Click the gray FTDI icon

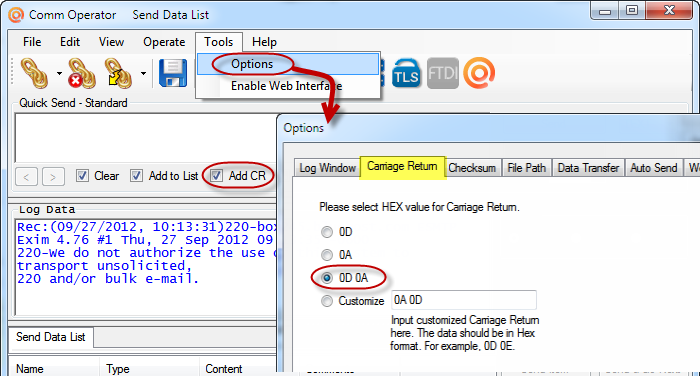442,73
